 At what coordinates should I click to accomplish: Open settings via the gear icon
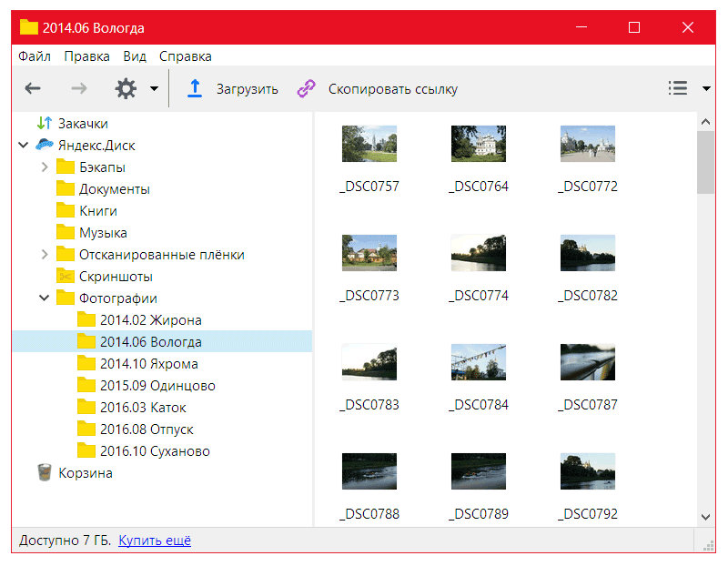point(126,88)
